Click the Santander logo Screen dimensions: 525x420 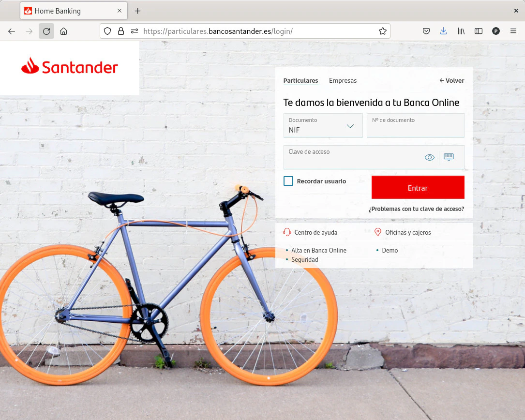tap(69, 66)
